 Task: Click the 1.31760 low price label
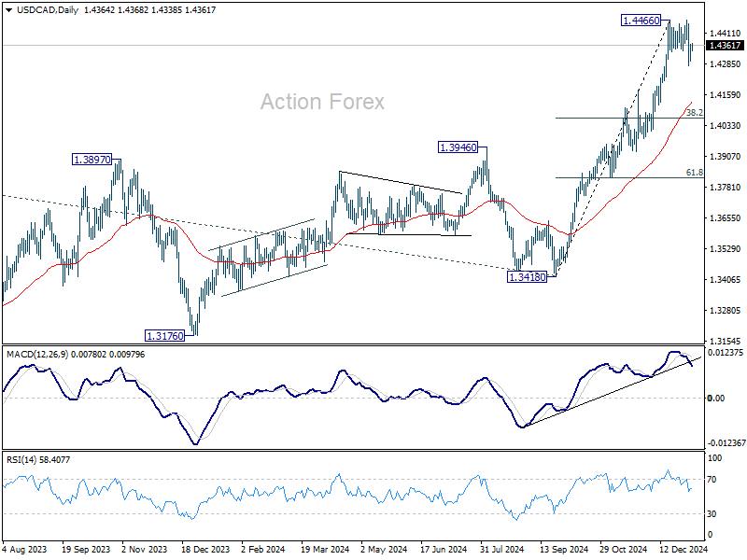(165, 336)
